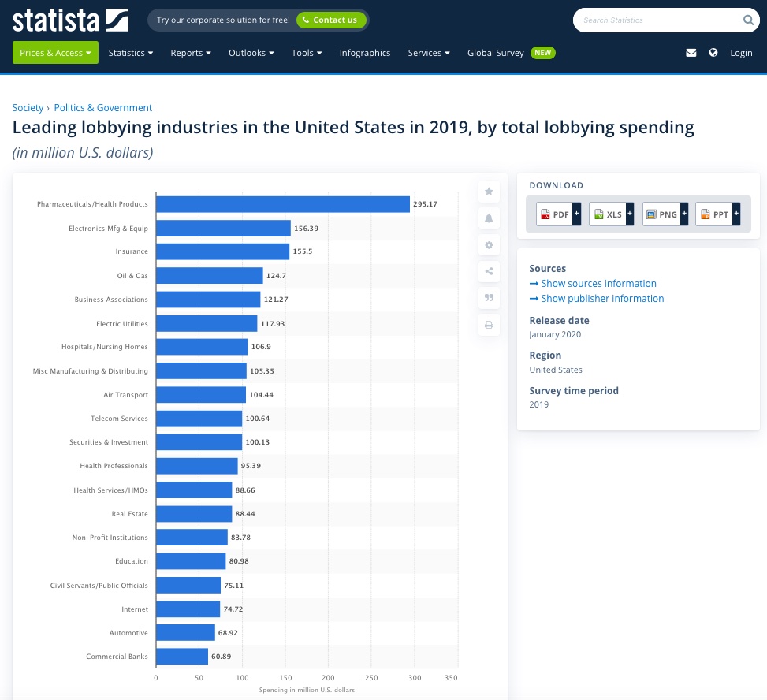Click the 83.78 value label

click(240, 537)
